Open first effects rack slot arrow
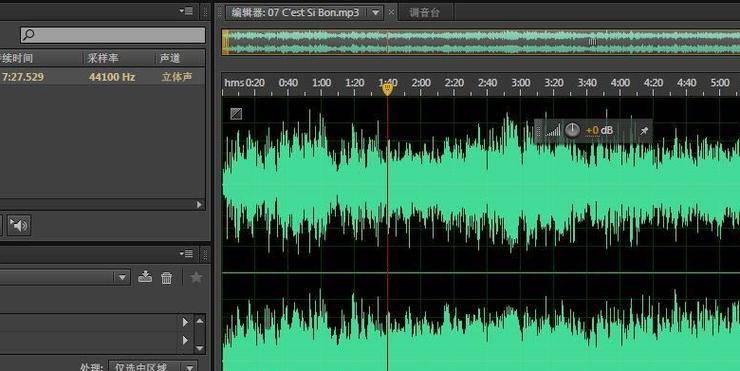 (x=185, y=322)
